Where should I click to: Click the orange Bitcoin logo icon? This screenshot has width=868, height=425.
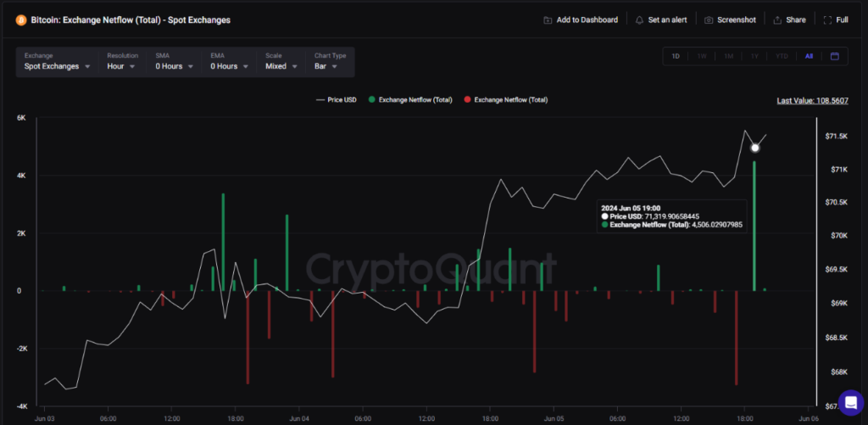(x=20, y=20)
